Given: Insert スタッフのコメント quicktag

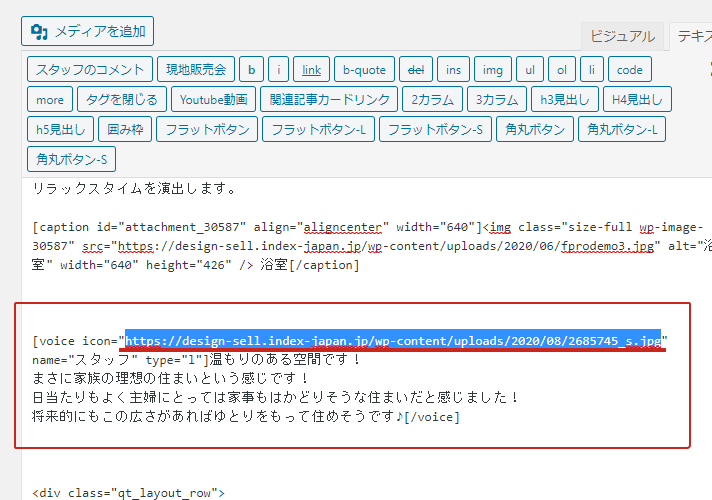Looking at the screenshot, I should click(92, 70).
